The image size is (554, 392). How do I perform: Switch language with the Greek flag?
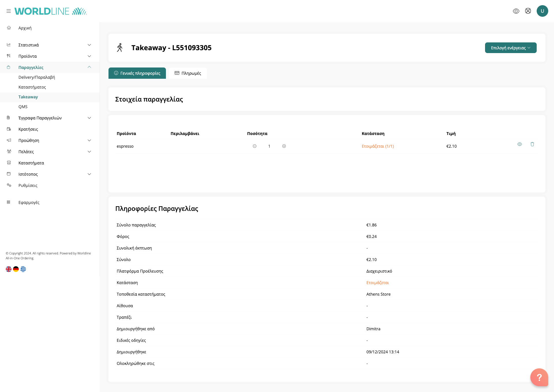[x=23, y=269]
